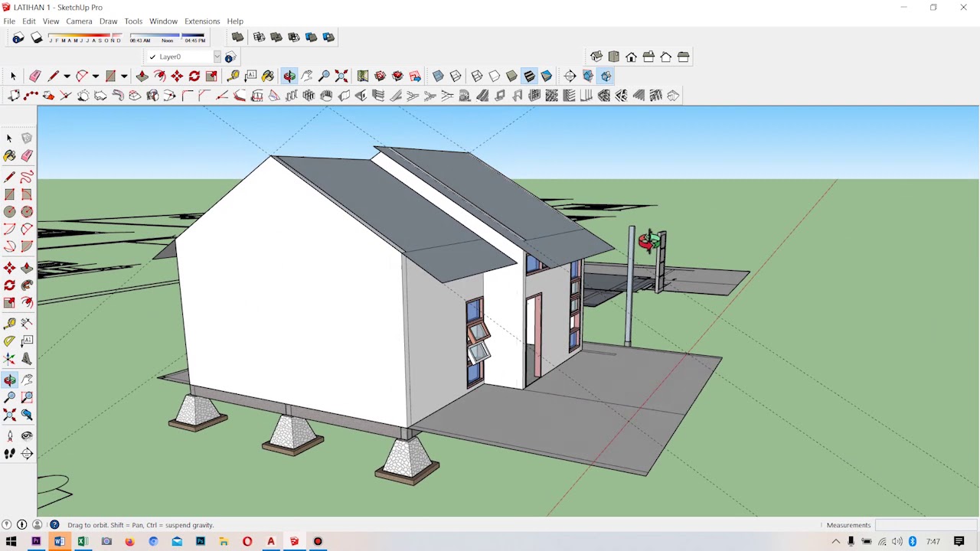Insert a Section Plane from top toolbar
This screenshot has width=980, height=551.
pyautogui.click(x=570, y=76)
